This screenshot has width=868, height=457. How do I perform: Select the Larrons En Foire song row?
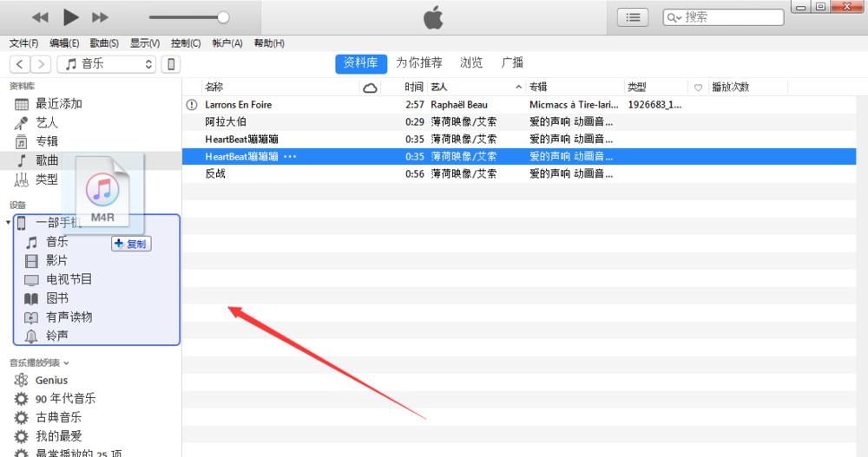click(x=519, y=105)
